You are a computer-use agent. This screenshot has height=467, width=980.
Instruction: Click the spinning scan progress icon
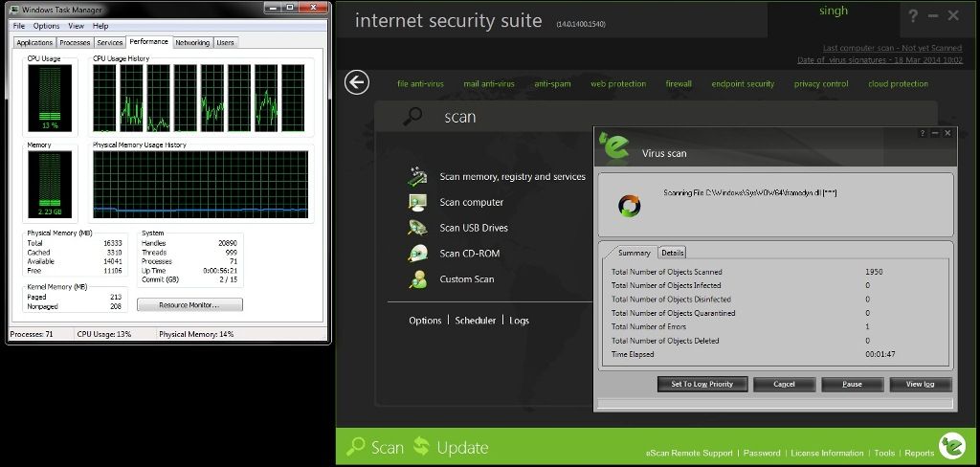(x=630, y=206)
